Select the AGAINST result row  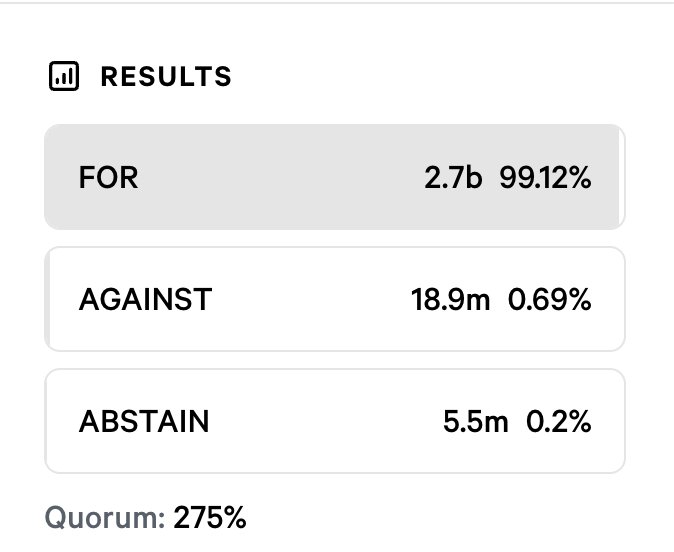coord(334,299)
